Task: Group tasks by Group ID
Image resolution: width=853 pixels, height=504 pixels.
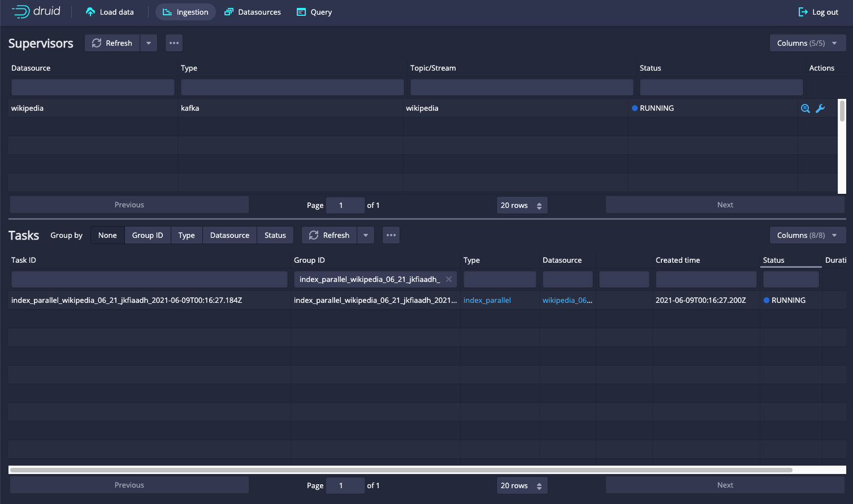Action: (148, 235)
